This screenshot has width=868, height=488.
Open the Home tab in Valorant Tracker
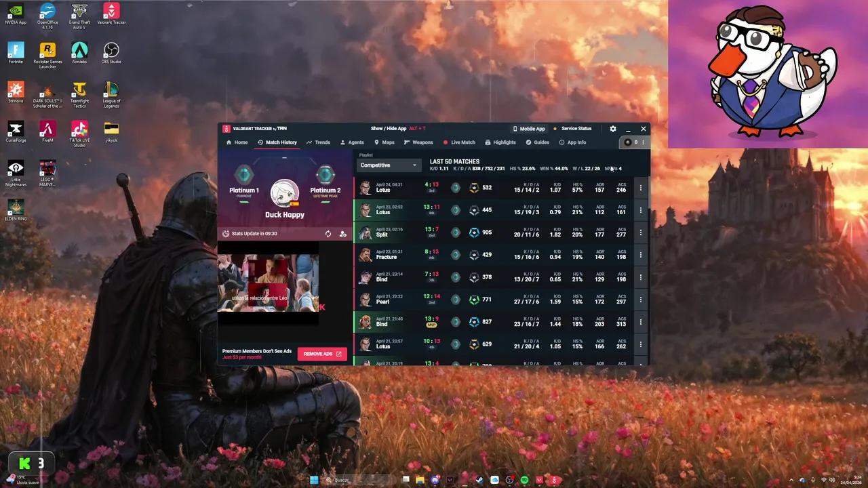pyautogui.click(x=237, y=142)
